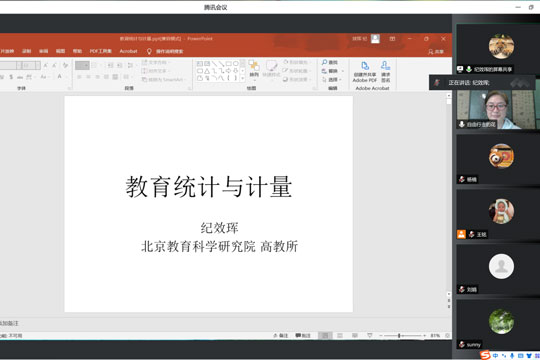Screen dimensions: 540x360
Task: Open the change case Aa dropdown
Action: click(44, 77)
